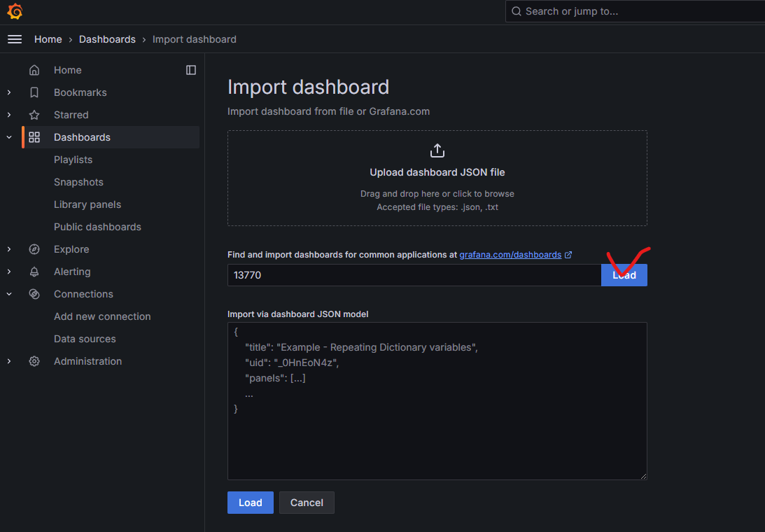This screenshot has height=532, width=765.
Task: Click the upload arrow icon above Upload dashboard JSON
Action: click(x=437, y=150)
